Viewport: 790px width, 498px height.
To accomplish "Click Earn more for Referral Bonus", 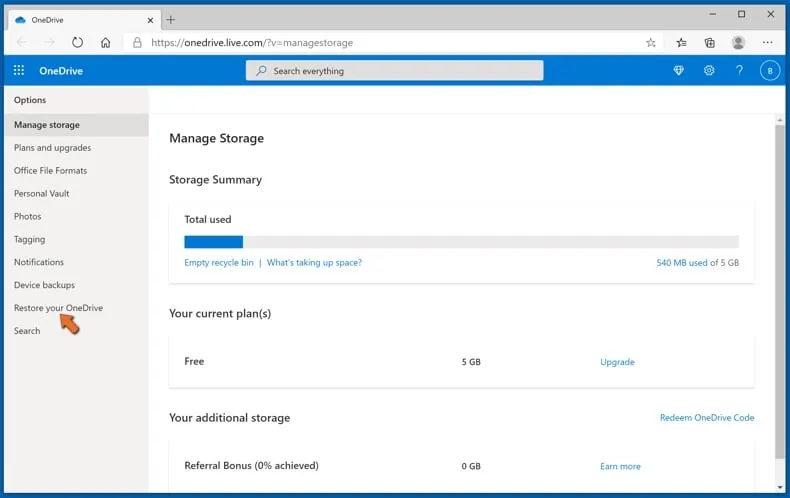I will click(x=620, y=466).
